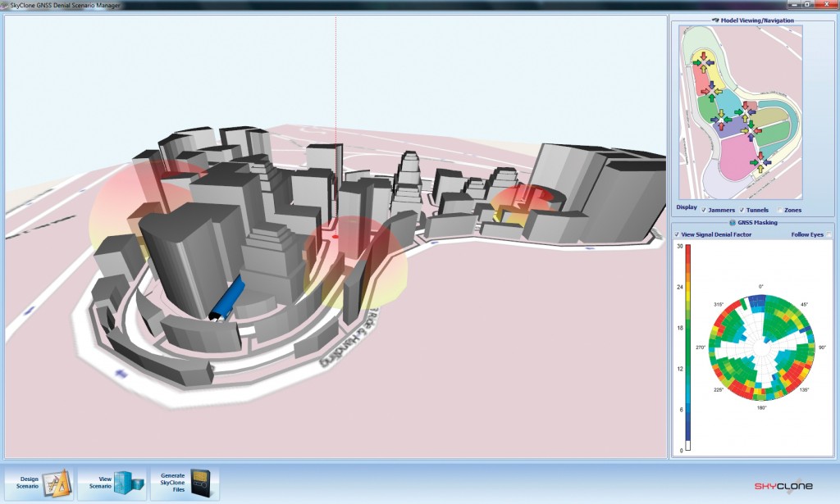
Task: Click the View Scenario buildings icon
Action: coord(129,483)
